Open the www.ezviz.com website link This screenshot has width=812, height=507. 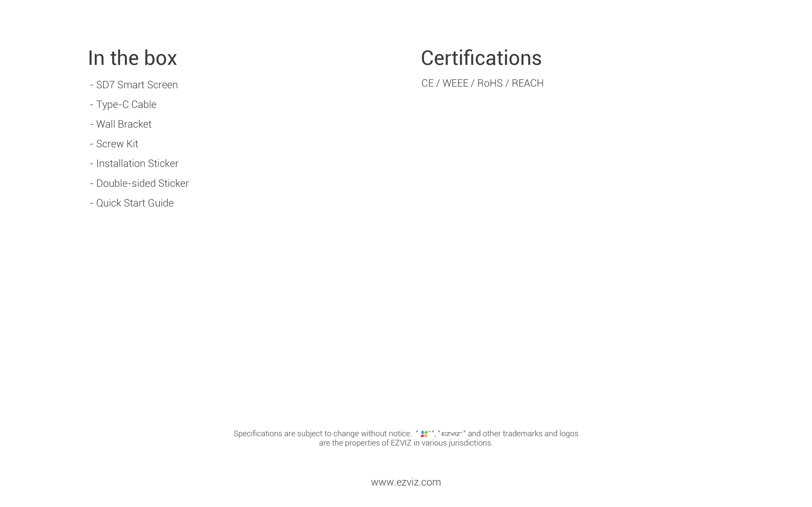[x=406, y=482]
